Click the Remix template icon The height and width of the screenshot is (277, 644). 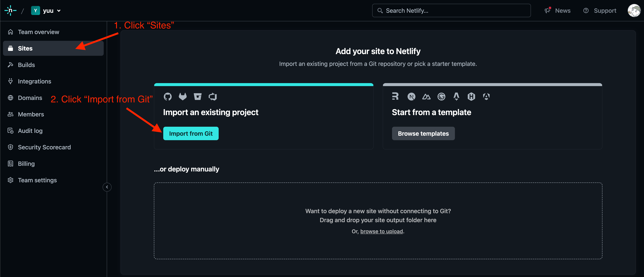tap(395, 96)
